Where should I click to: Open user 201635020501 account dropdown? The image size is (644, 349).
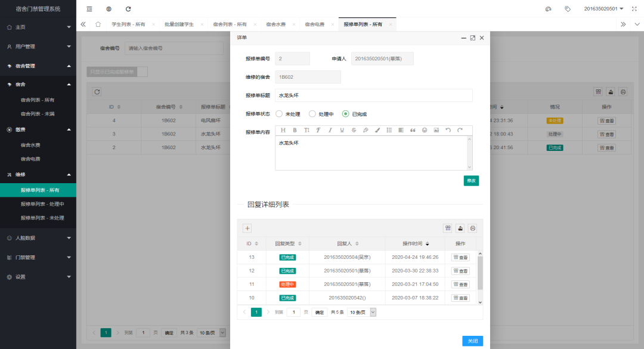[603, 8]
